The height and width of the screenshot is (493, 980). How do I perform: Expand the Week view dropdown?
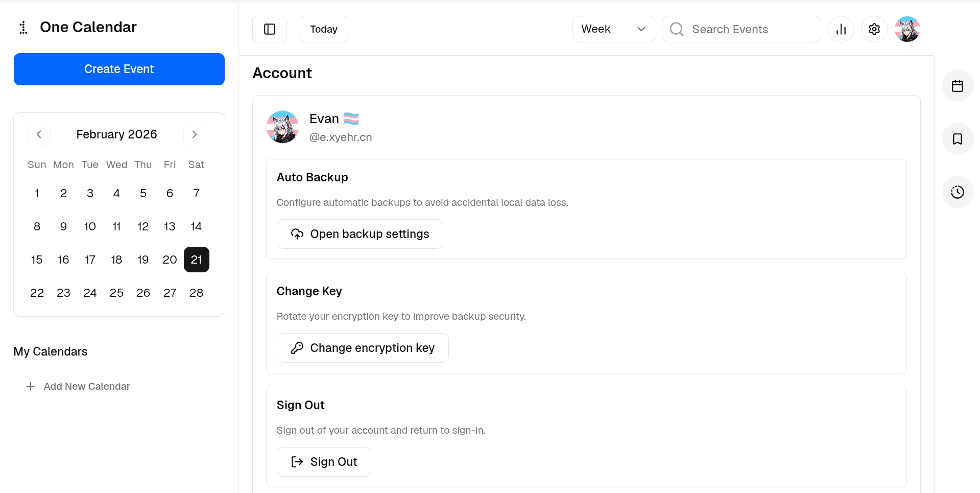point(613,29)
